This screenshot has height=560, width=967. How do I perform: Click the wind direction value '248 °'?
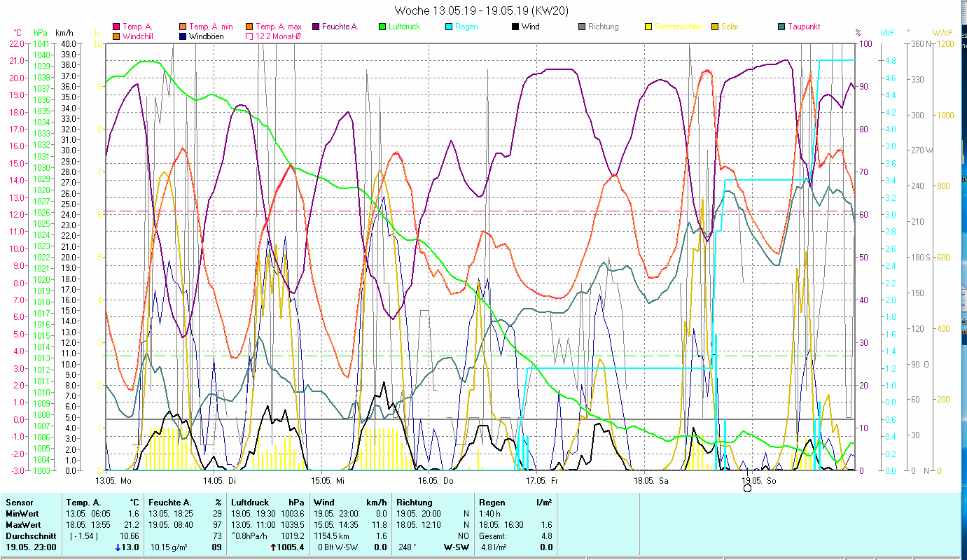point(407,547)
